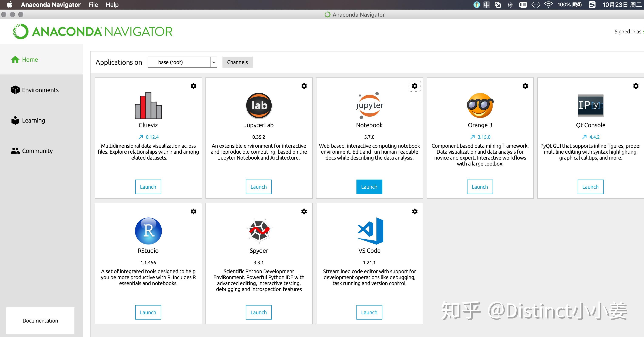Screen dimensions: 644x337
Task: Click the Channels button
Action: [238, 62]
